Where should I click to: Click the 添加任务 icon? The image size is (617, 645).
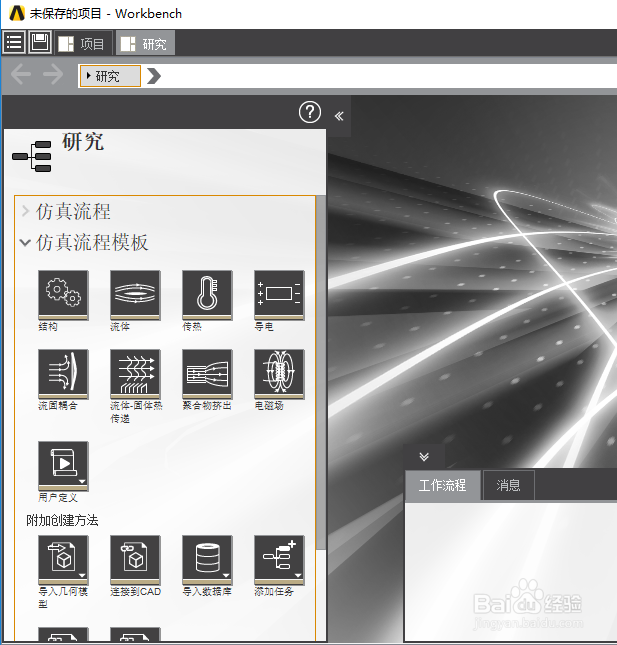pos(279,560)
